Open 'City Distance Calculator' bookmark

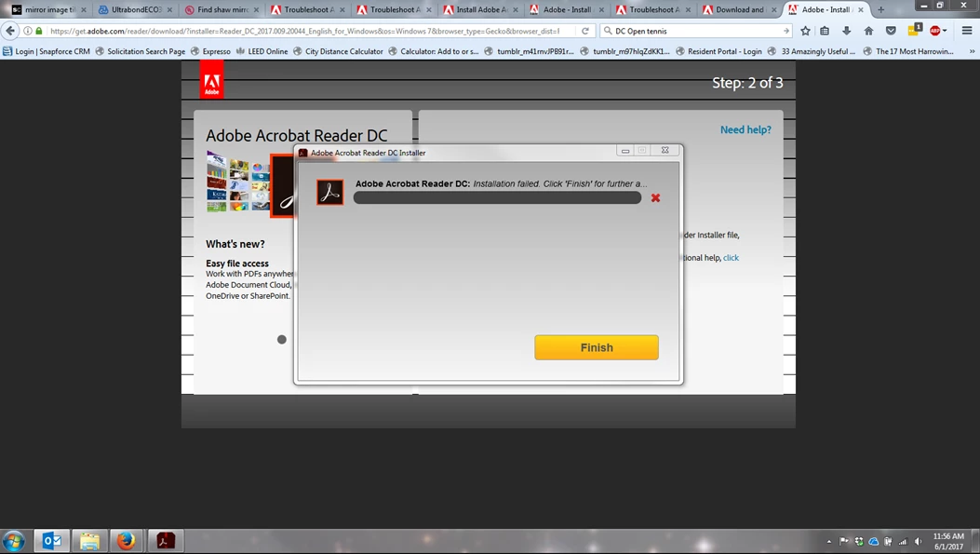(x=338, y=51)
